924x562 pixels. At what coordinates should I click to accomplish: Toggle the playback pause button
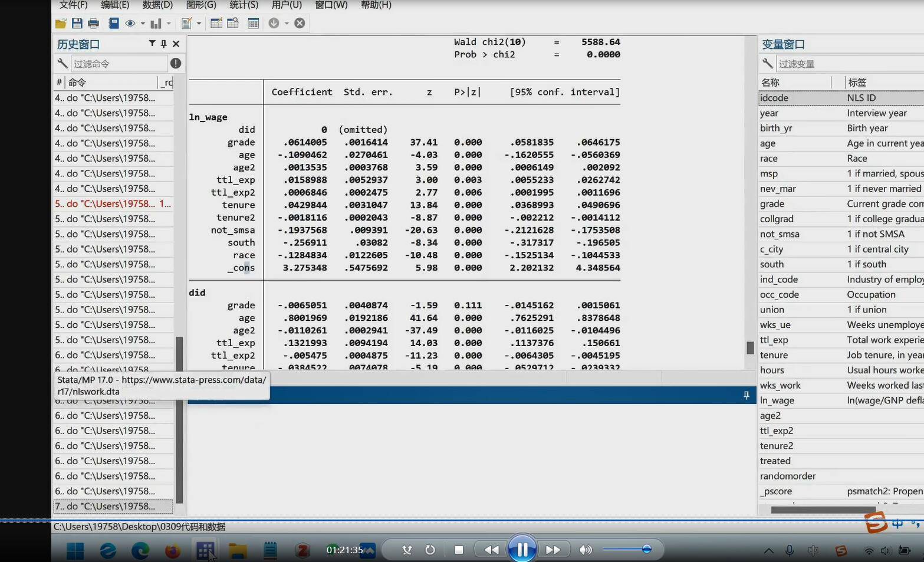coord(522,550)
